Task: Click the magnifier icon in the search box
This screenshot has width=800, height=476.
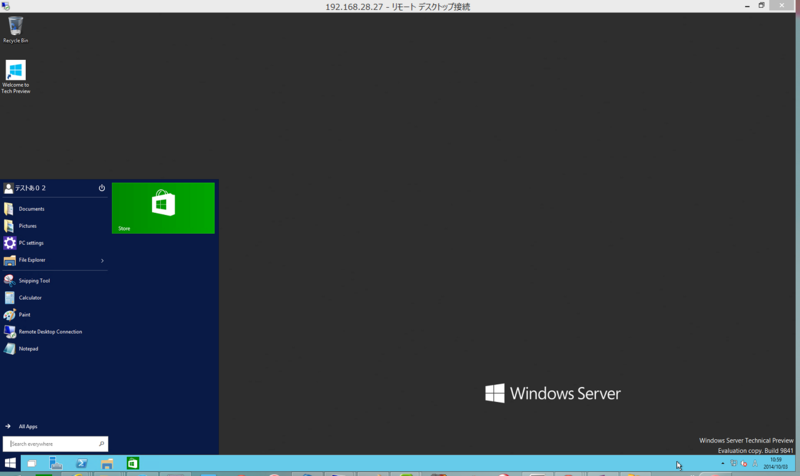Action: pos(102,444)
